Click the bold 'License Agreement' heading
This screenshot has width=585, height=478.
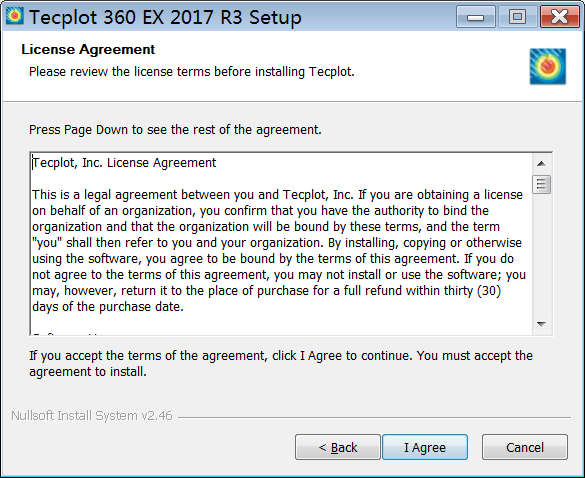pyautogui.click(x=88, y=49)
